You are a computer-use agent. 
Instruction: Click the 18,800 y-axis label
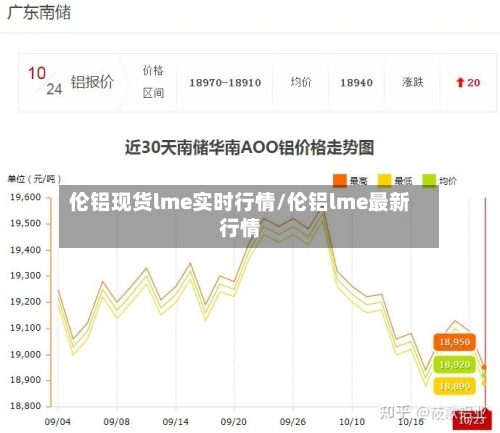(26, 406)
